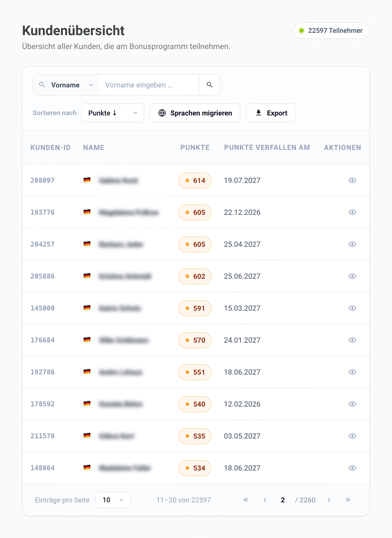View customer 148864 using the eye icon

pyautogui.click(x=352, y=468)
